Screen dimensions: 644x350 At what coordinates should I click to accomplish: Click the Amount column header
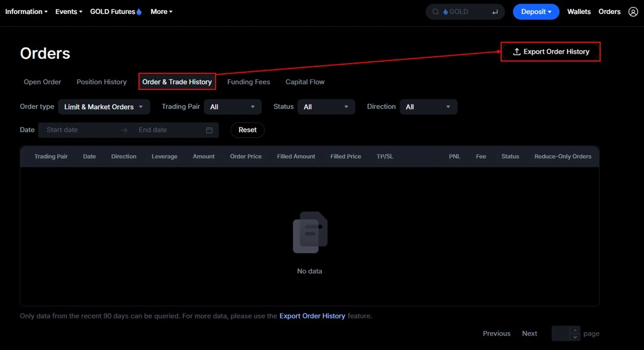(x=204, y=156)
